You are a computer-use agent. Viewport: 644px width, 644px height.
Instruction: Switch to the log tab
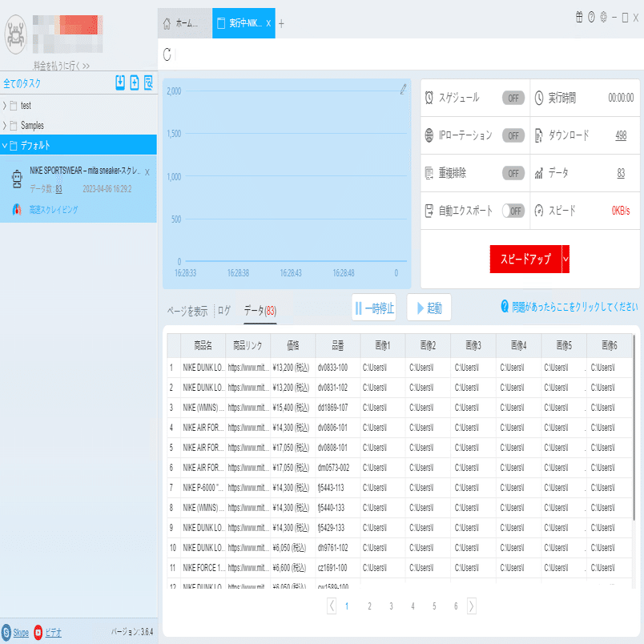(223, 311)
